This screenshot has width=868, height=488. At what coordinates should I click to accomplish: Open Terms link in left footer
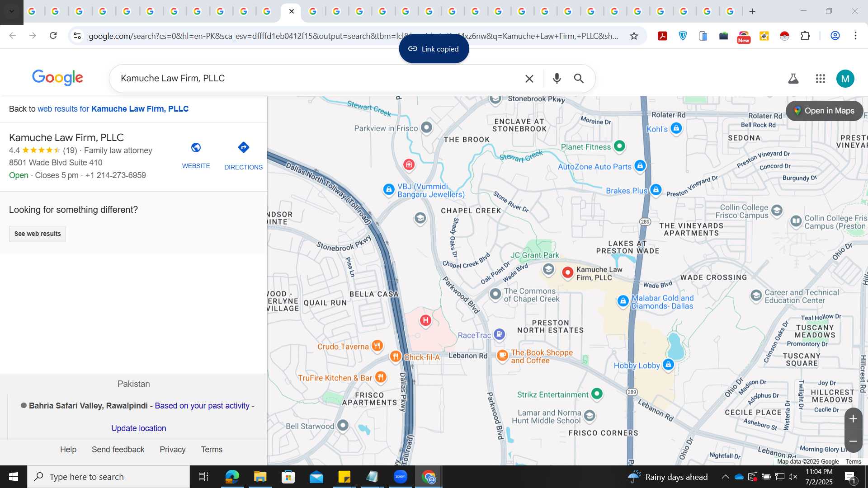[212, 450]
